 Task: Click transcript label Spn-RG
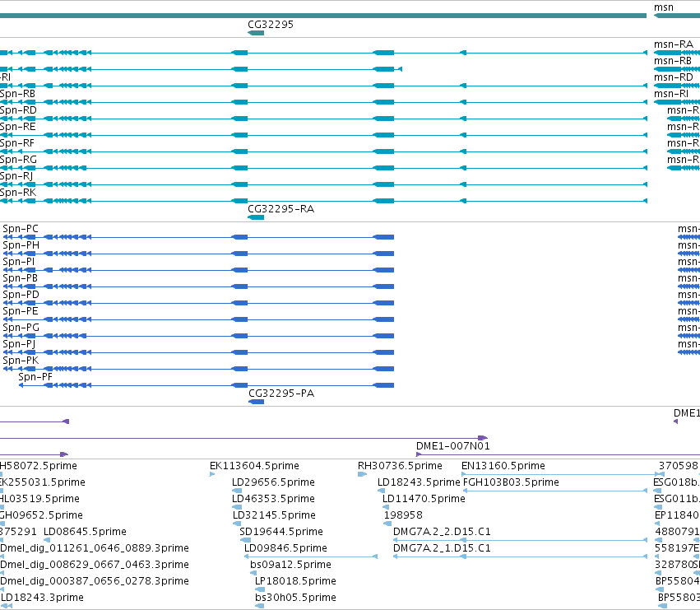click(x=18, y=161)
